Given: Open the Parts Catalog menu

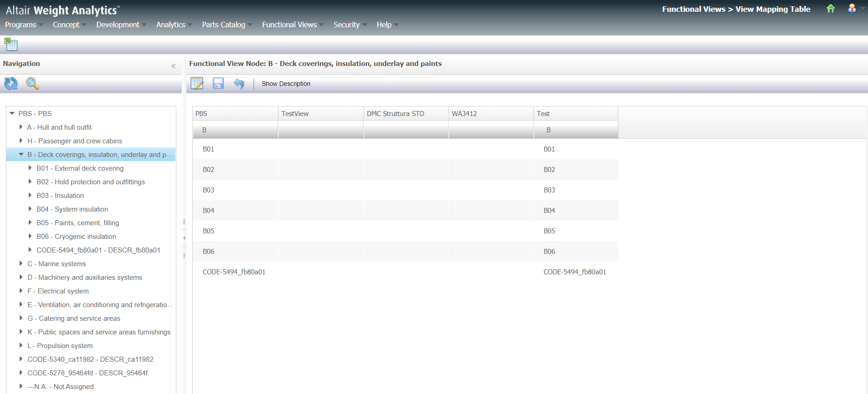Looking at the screenshot, I should click(x=224, y=25).
